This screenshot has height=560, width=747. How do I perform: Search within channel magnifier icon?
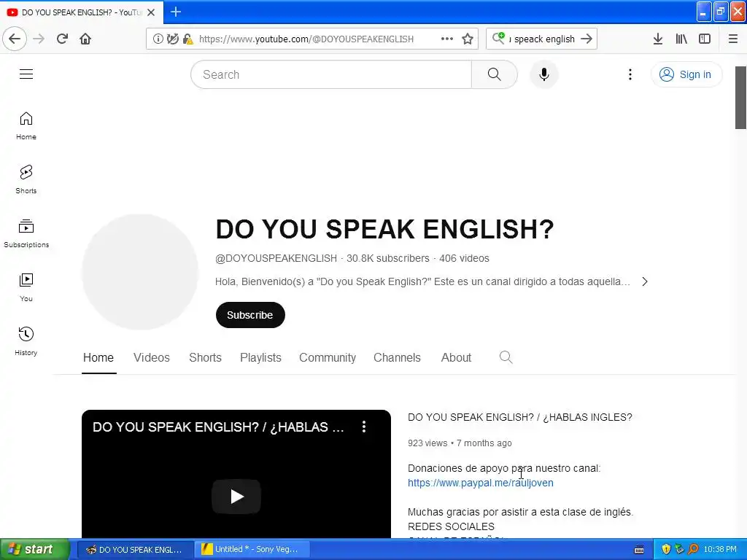click(x=506, y=357)
